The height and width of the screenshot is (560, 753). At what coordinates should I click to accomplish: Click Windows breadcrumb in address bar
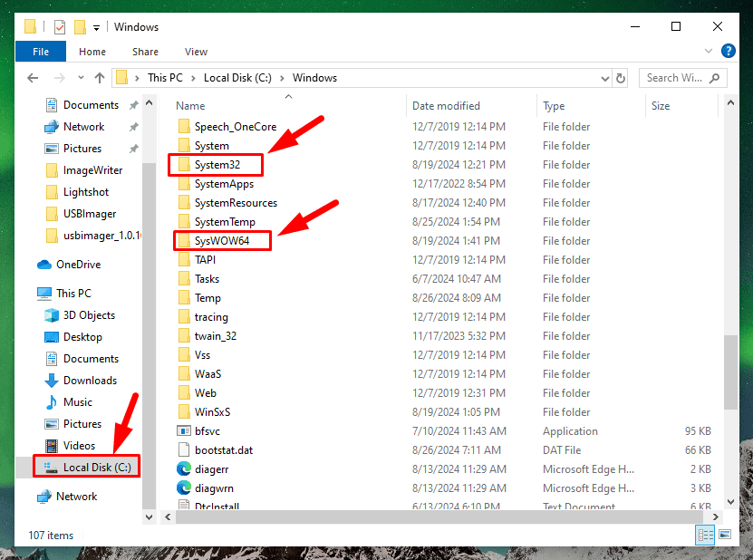(314, 78)
